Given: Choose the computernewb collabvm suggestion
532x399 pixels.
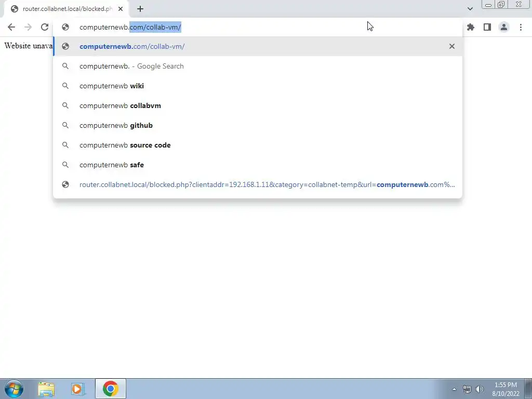Looking at the screenshot, I should click(x=258, y=105).
